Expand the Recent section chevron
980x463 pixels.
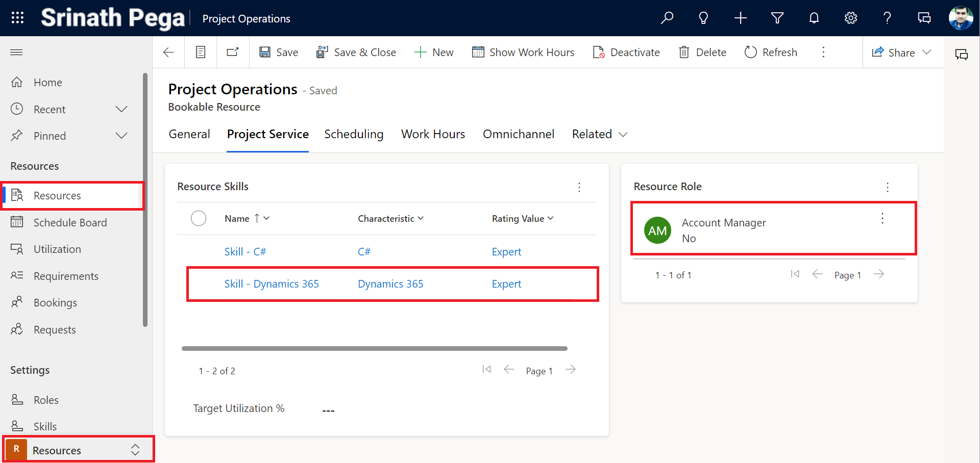121,109
